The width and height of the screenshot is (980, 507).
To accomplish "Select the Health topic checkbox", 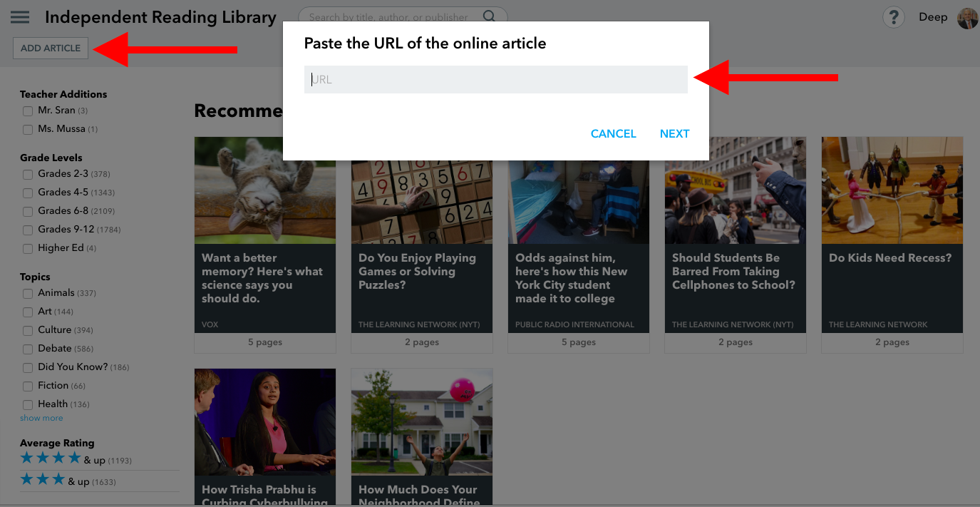I will [x=28, y=405].
